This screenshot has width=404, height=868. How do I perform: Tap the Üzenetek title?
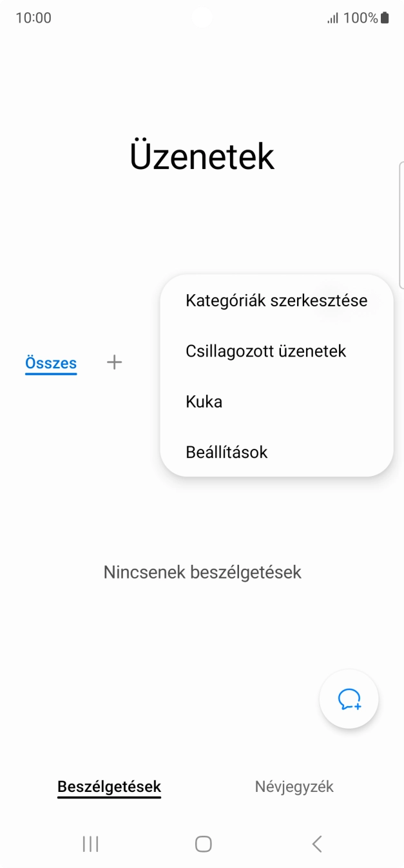click(202, 156)
